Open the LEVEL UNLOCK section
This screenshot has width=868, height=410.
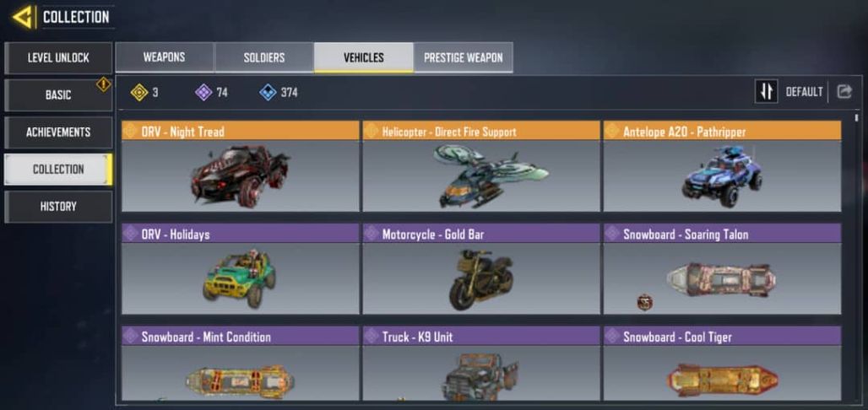pos(58,58)
